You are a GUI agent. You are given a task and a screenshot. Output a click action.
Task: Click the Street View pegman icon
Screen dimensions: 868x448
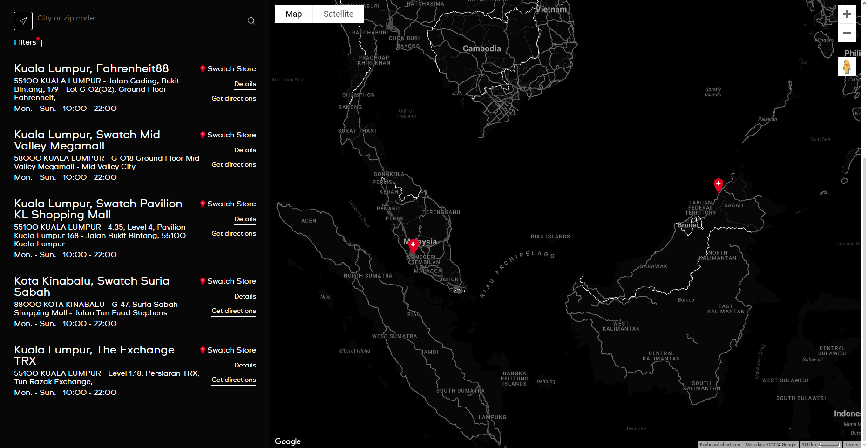click(847, 67)
